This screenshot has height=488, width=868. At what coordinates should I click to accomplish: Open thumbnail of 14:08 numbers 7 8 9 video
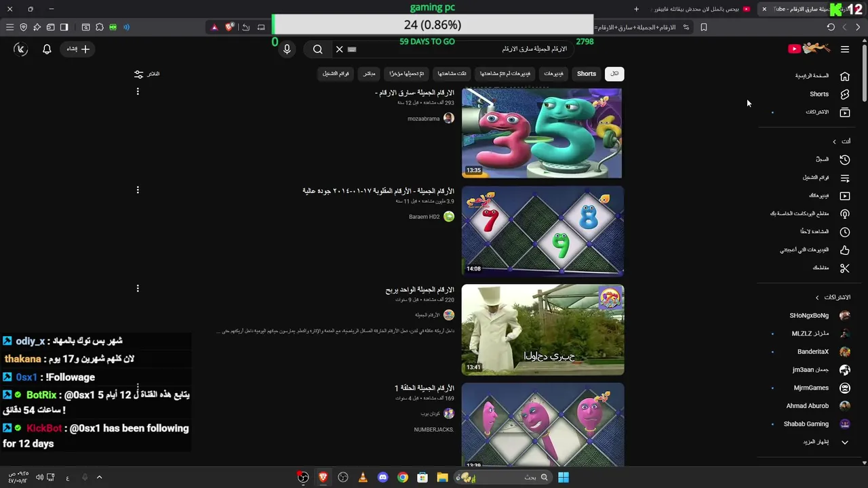tap(542, 231)
